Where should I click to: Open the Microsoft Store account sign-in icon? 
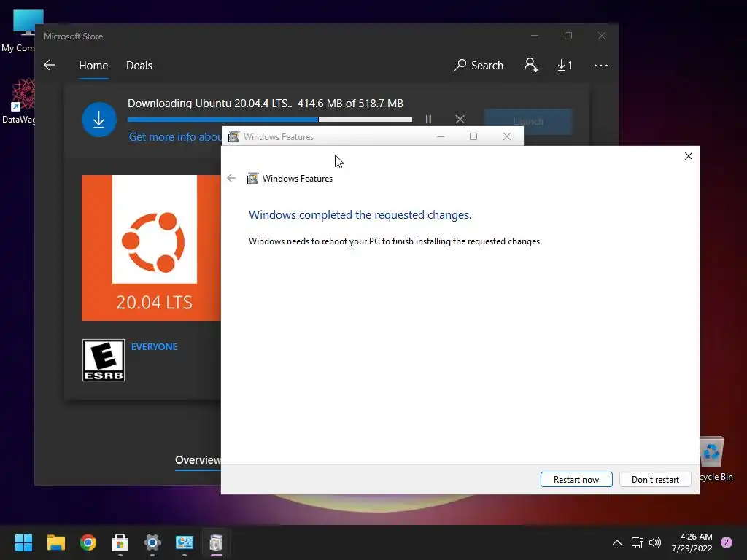tap(531, 65)
